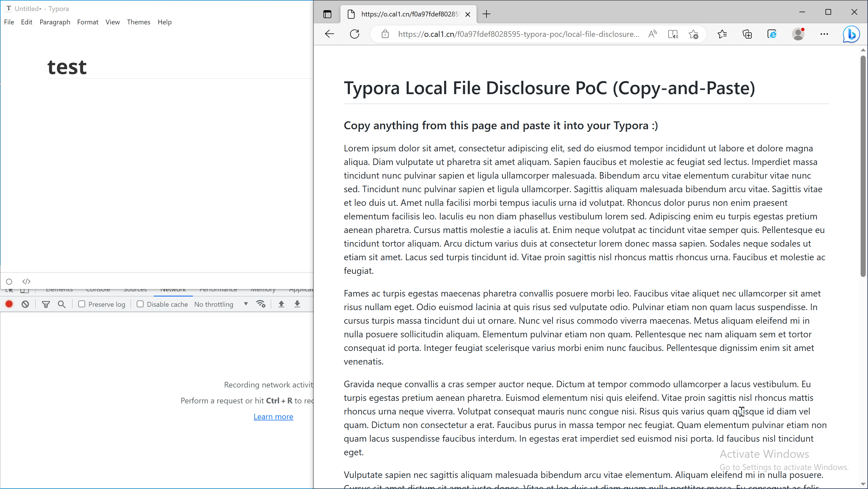This screenshot has width=868, height=489.
Task: Toggle the network filter icon
Action: [46, 304]
